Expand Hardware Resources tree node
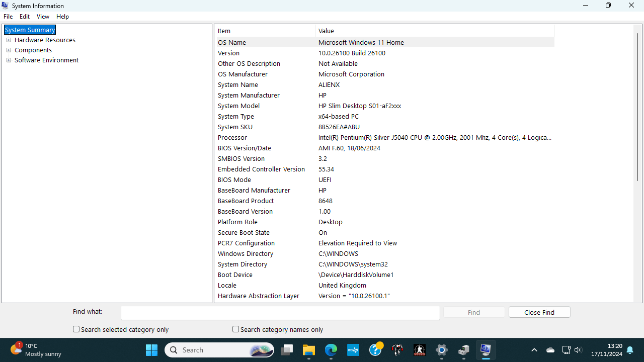This screenshot has height=362, width=644. (x=9, y=40)
